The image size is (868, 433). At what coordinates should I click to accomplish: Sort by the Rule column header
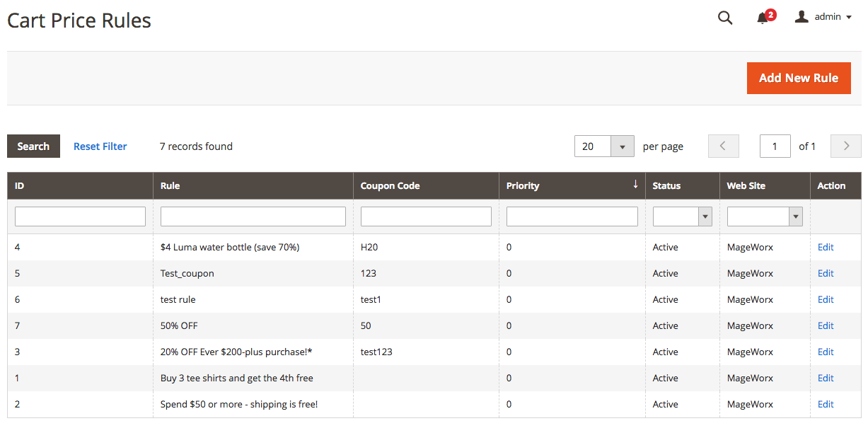tap(253, 186)
